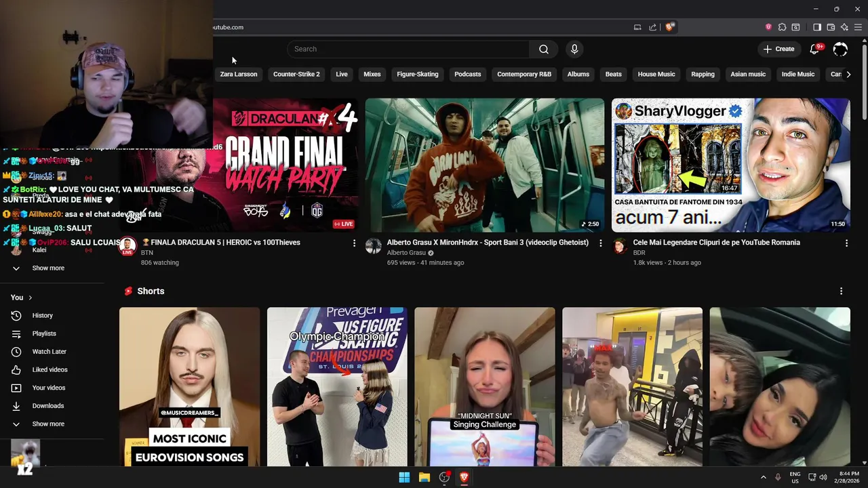Screen dimensions: 868x488
Task: Select the Live filter chip
Action: click(x=342, y=74)
